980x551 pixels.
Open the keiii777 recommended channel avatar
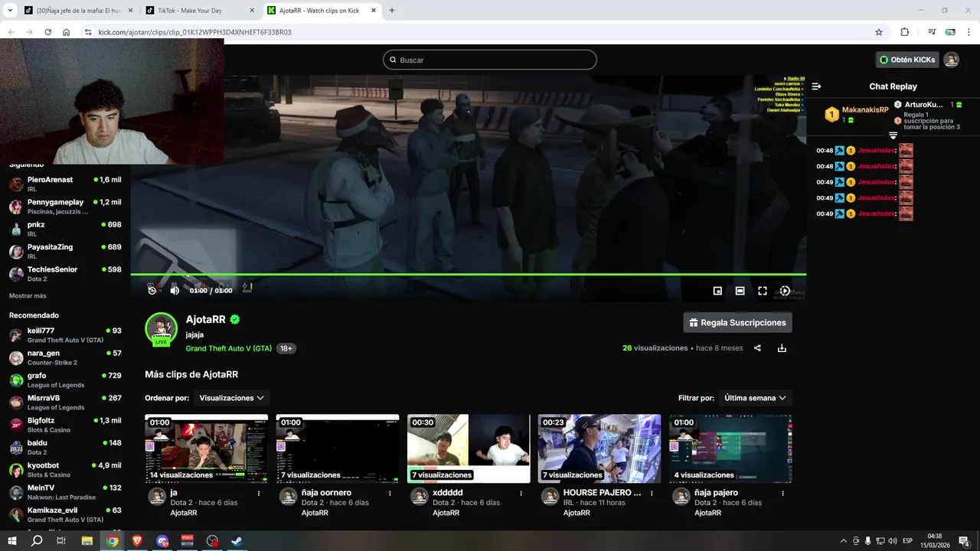[x=15, y=335]
